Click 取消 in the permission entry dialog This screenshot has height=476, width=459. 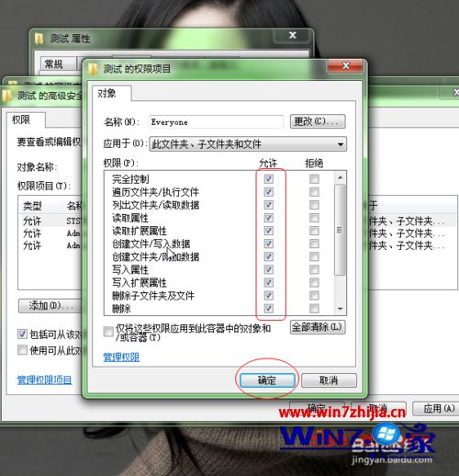(x=329, y=380)
